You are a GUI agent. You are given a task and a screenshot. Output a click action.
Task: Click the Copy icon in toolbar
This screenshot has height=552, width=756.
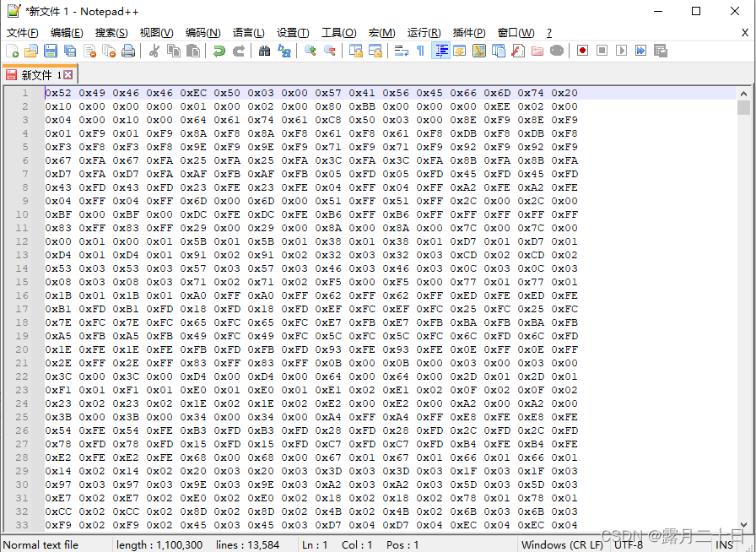174,51
